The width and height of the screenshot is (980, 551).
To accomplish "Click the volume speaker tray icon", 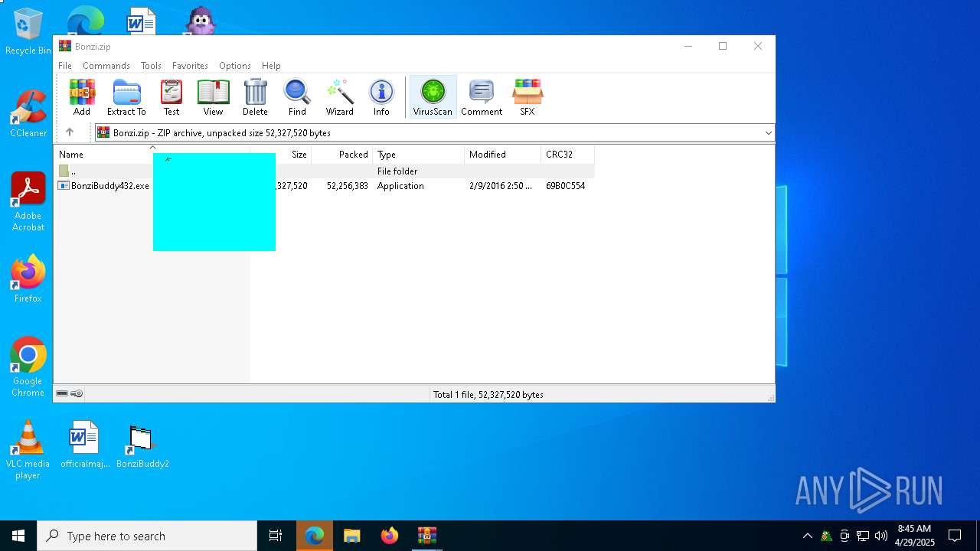I will coord(881,536).
